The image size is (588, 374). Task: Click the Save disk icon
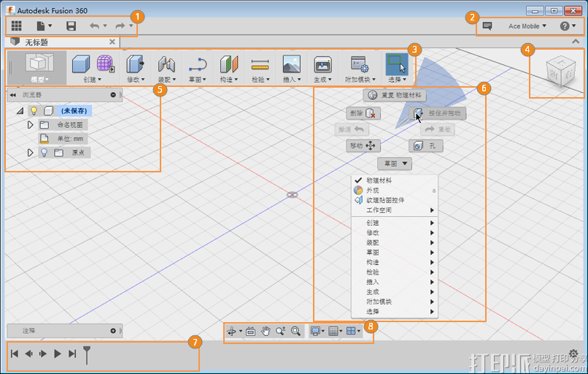coord(71,26)
